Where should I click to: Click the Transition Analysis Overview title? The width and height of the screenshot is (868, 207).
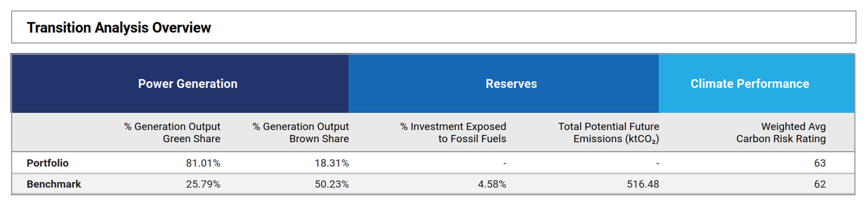pyautogui.click(x=119, y=28)
